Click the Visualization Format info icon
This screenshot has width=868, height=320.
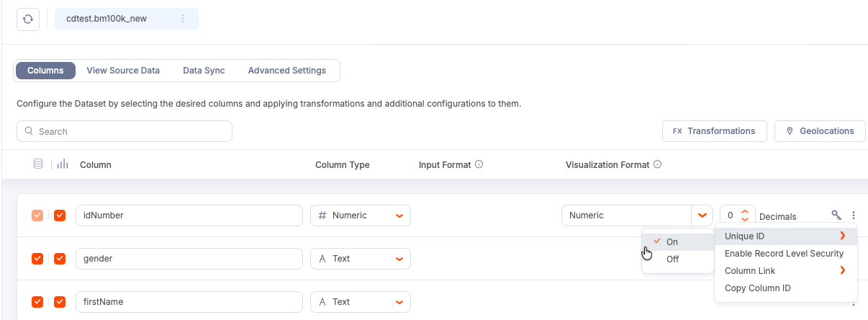pyautogui.click(x=657, y=164)
